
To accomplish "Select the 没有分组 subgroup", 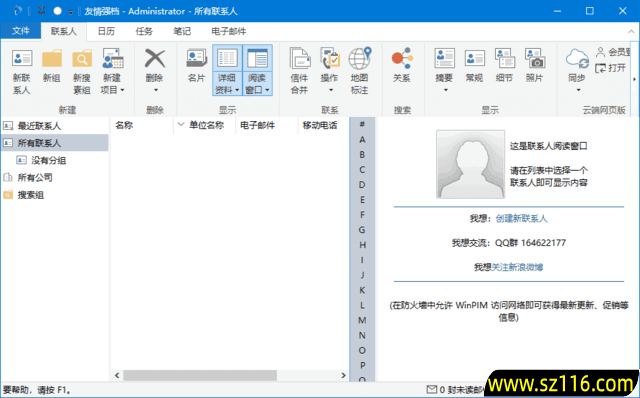I will pos(54,160).
